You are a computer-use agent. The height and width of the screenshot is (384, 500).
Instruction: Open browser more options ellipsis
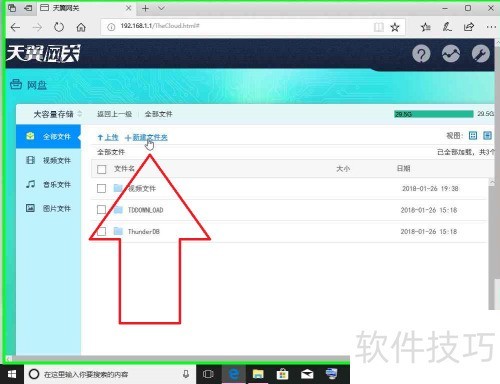(x=491, y=27)
